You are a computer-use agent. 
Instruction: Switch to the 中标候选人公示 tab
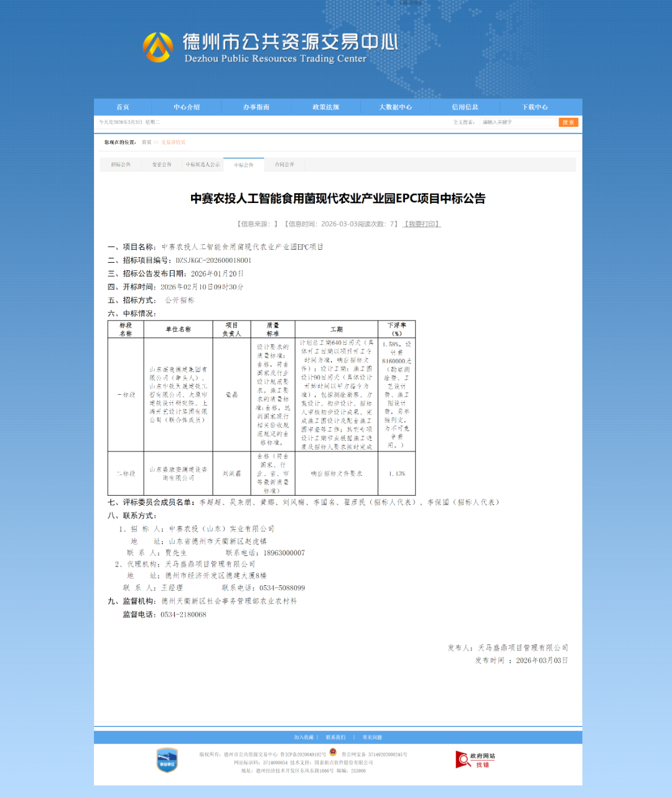click(x=203, y=165)
